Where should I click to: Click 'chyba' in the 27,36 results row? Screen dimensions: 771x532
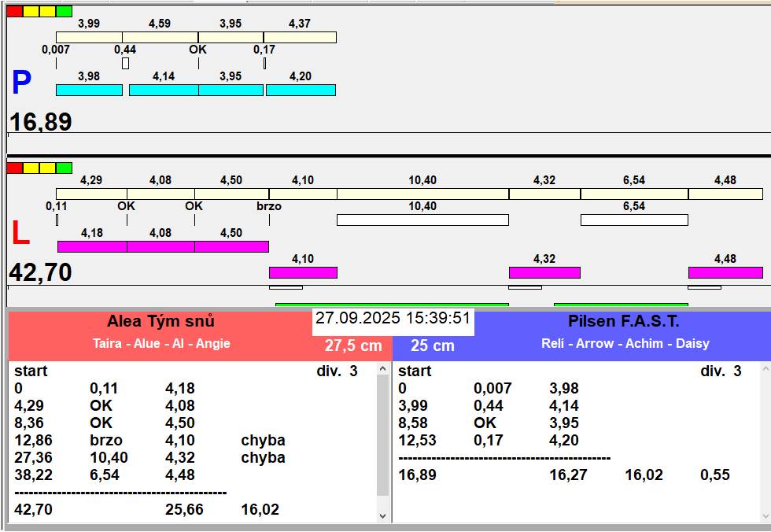(263, 457)
